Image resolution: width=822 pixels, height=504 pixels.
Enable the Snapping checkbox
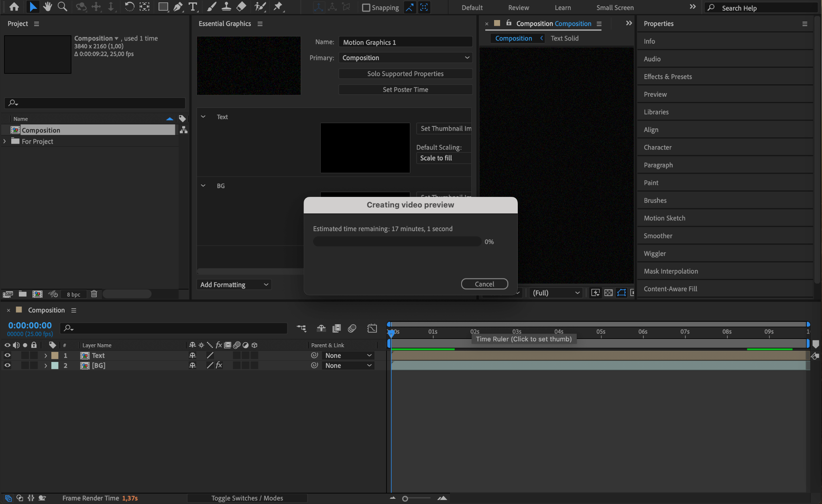[x=366, y=8]
